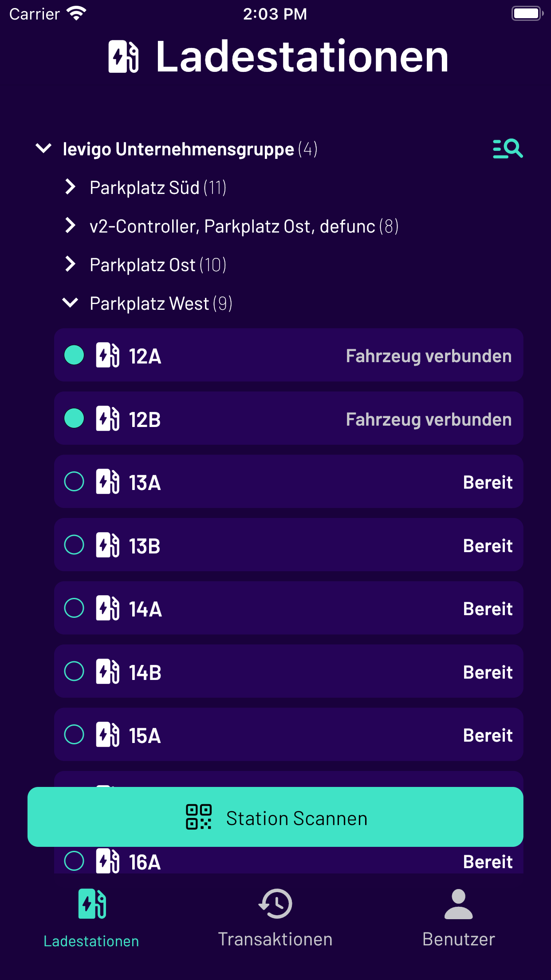Image resolution: width=551 pixels, height=980 pixels.
Task: Tap the charging station icon beside 15A
Action: pos(107,735)
